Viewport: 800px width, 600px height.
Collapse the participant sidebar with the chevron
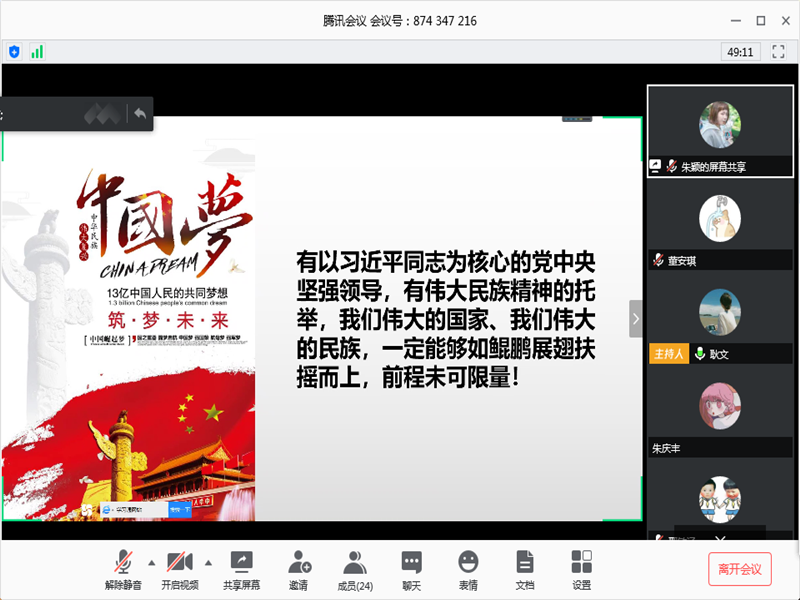pyautogui.click(x=636, y=319)
